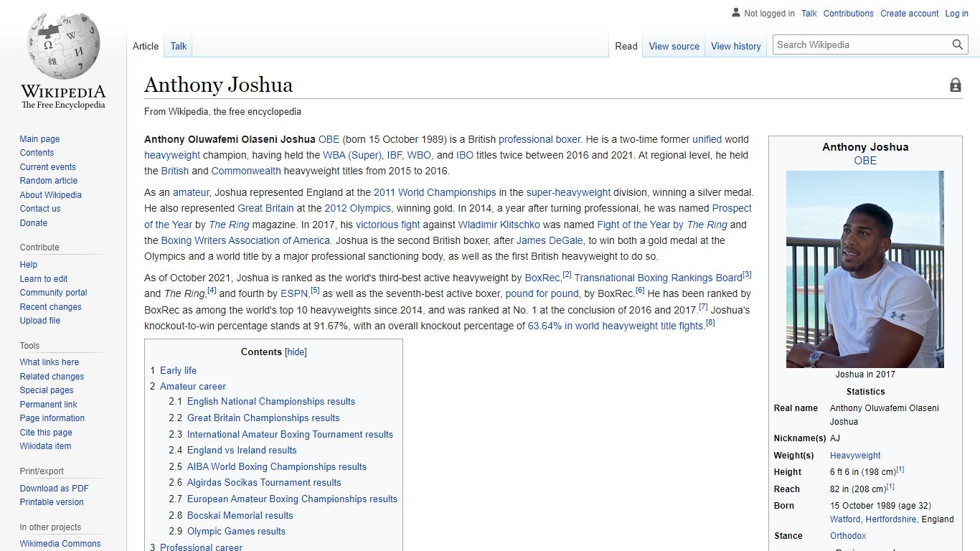Open a Random article
The height and width of the screenshot is (551, 980).
pyautogui.click(x=48, y=181)
